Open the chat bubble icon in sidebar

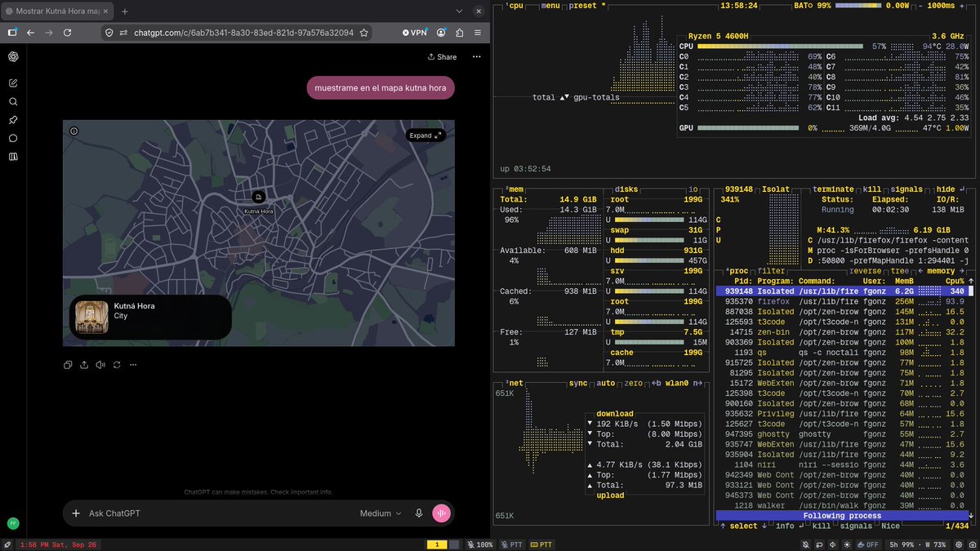click(x=13, y=138)
